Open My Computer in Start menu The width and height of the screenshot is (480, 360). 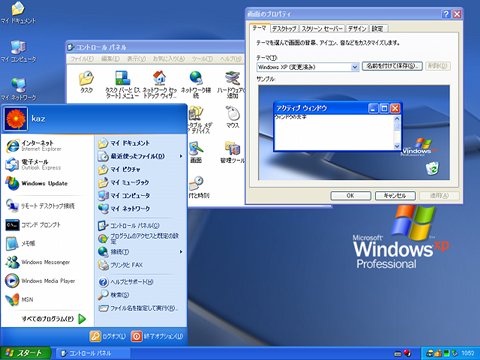[x=124, y=195]
